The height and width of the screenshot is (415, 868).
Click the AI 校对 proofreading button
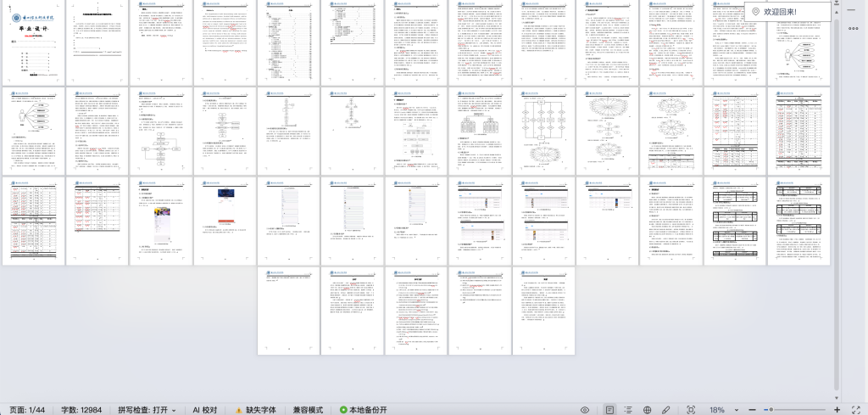[x=205, y=410]
